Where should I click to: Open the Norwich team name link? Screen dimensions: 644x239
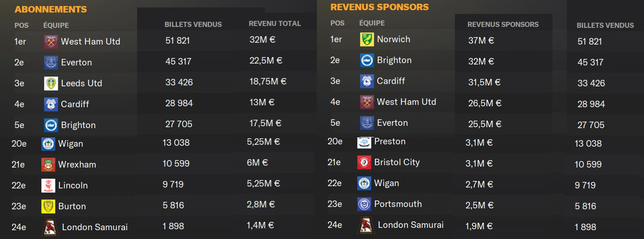pos(394,39)
